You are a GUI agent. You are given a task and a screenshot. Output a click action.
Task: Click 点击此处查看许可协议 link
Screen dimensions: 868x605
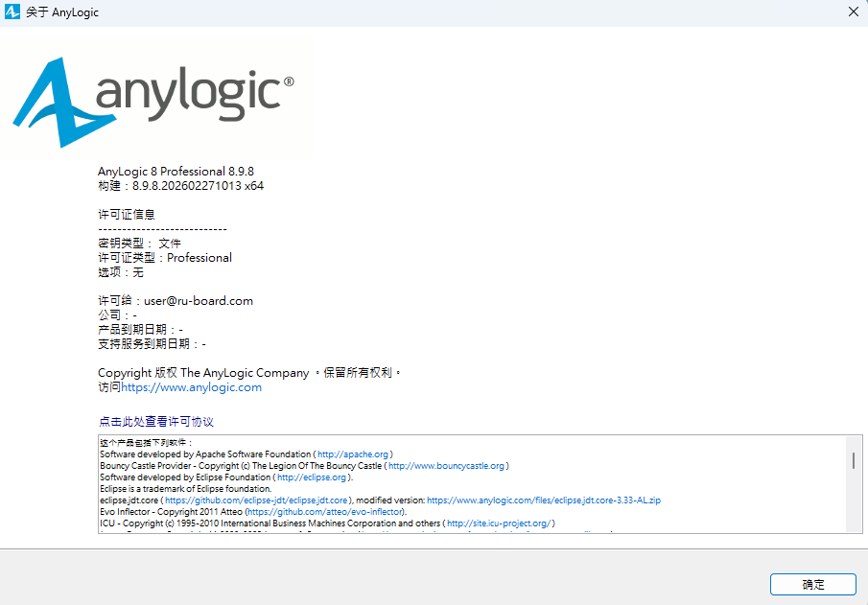[156, 422]
